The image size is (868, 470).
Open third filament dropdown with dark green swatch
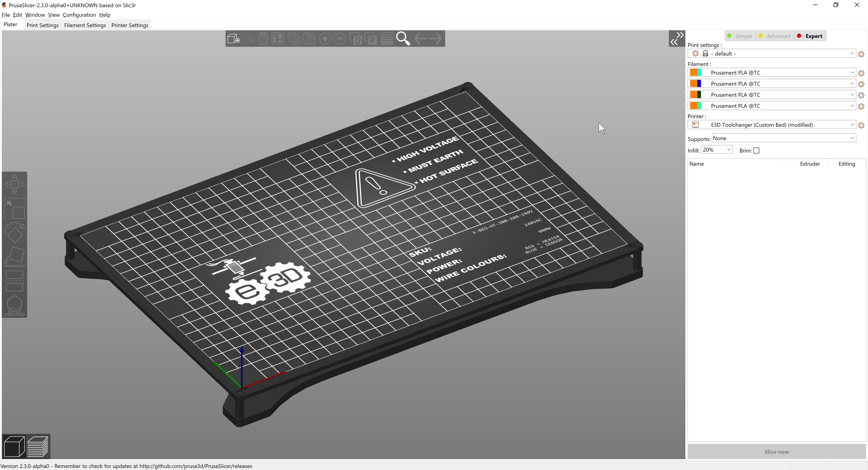pos(771,95)
